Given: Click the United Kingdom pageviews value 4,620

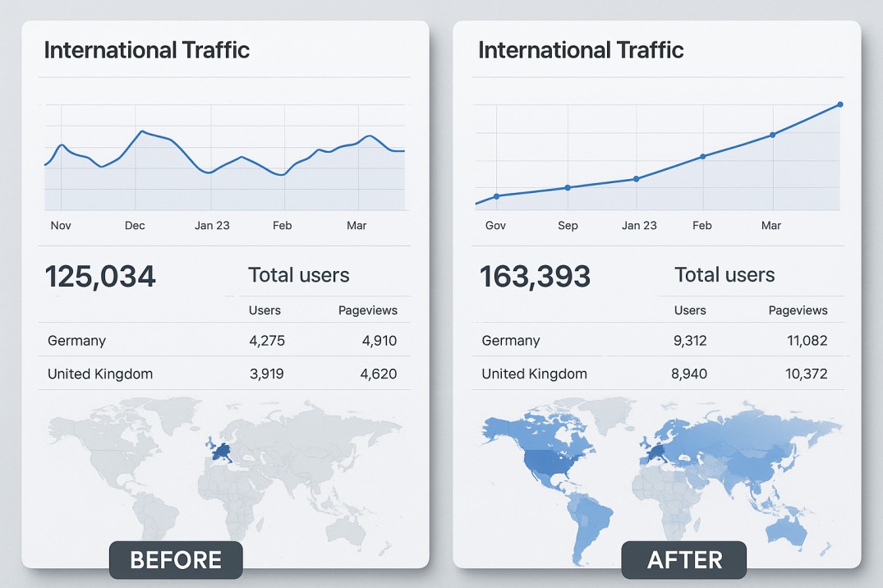Looking at the screenshot, I should coord(379,374).
